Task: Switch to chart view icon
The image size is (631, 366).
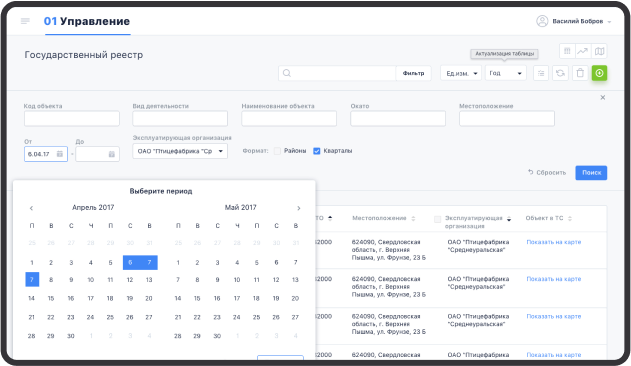Action: [x=582, y=51]
